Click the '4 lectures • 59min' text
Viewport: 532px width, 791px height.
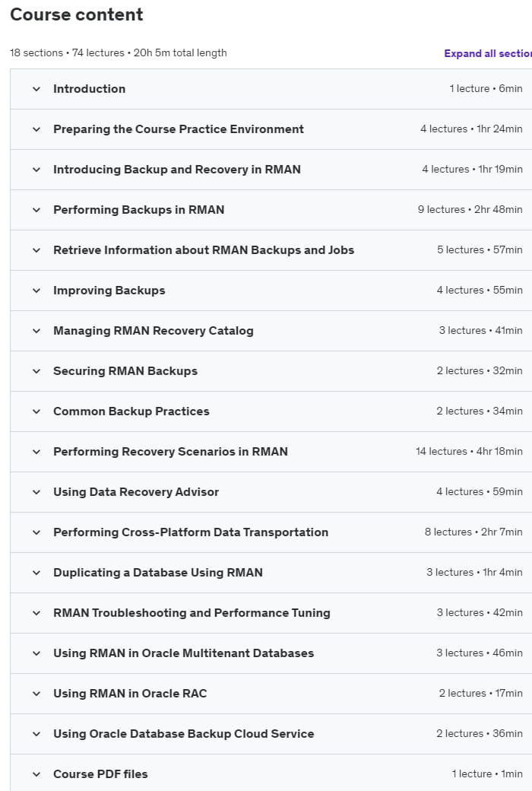pos(480,492)
